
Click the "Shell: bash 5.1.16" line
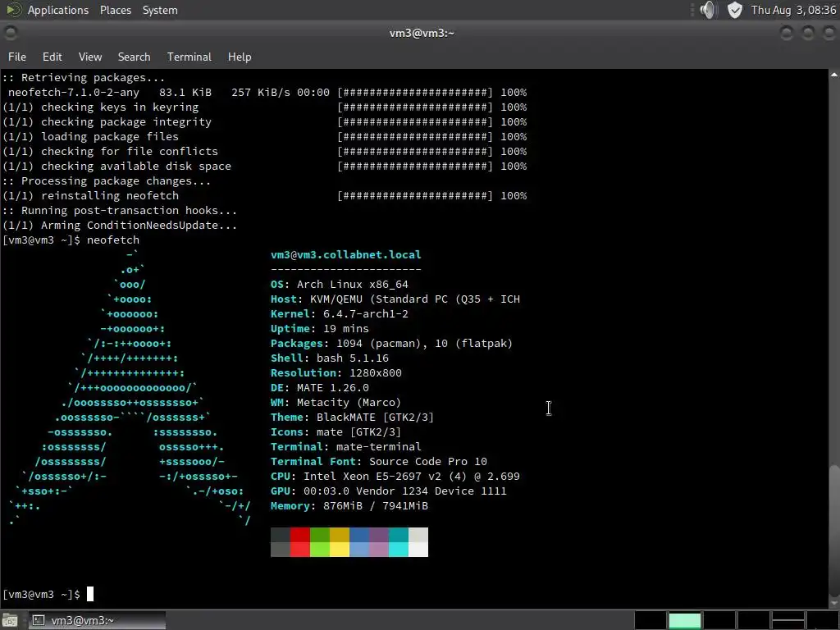click(330, 358)
